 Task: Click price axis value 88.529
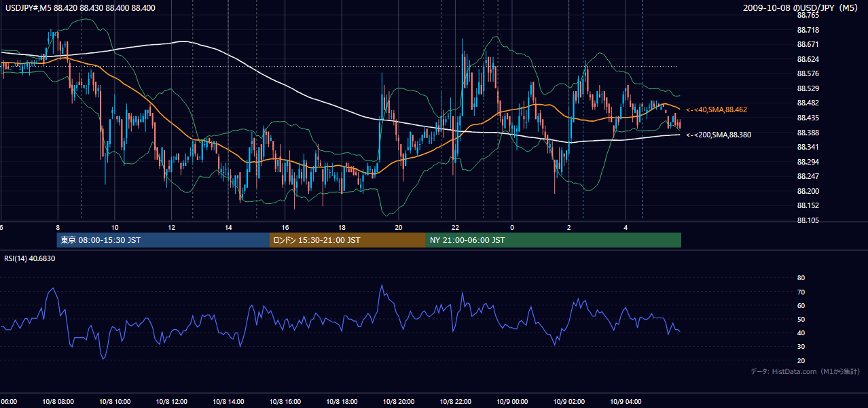click(808, 88)
